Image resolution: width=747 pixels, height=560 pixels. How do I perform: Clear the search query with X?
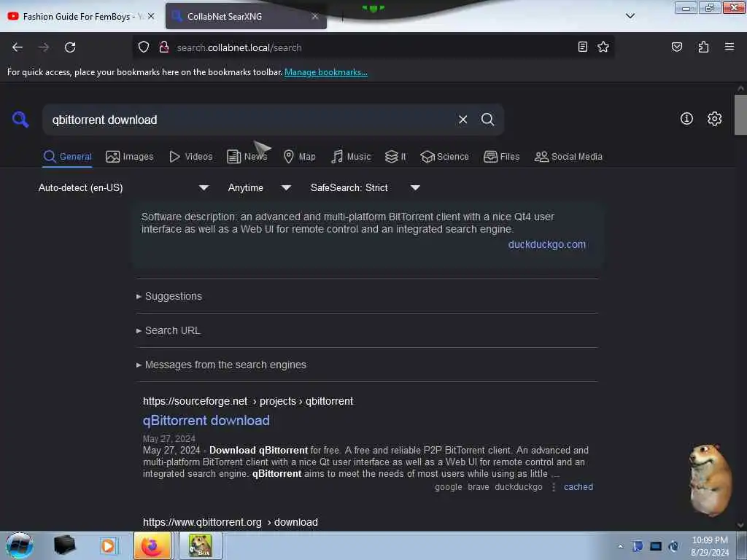click(x=462, y=120)
